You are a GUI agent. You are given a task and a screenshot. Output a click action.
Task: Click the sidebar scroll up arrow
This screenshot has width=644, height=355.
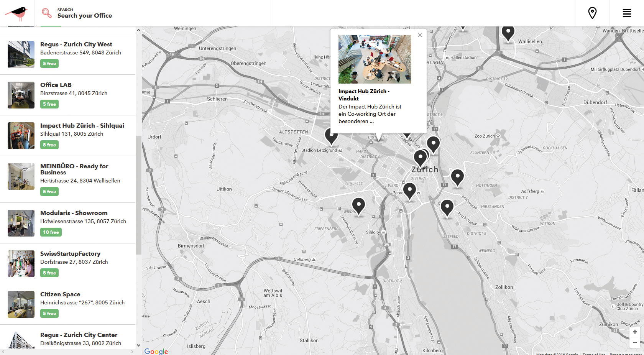click(x=138, y=30)
